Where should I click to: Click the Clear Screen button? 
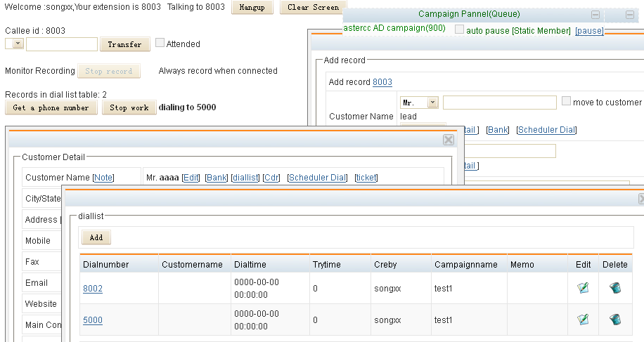pos(313,8)
